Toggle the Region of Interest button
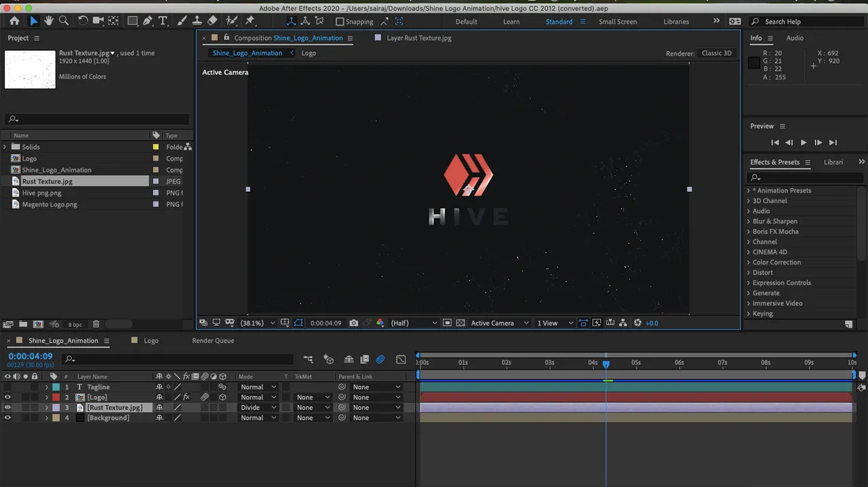 448,323
